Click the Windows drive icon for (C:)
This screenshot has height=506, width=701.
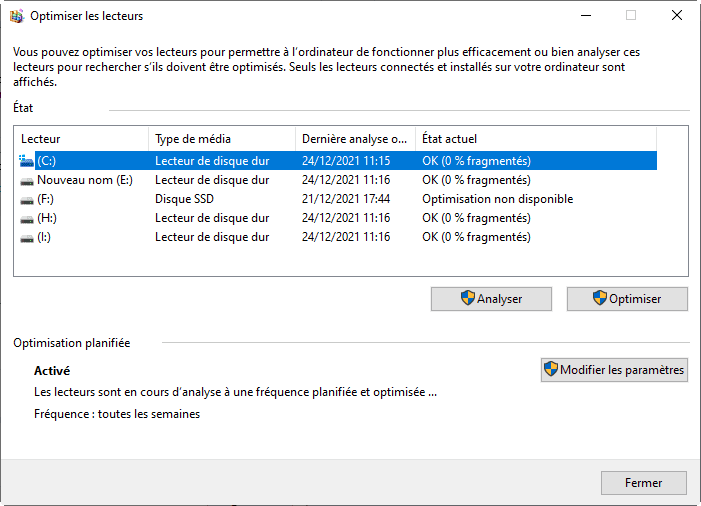pos(26,161)
